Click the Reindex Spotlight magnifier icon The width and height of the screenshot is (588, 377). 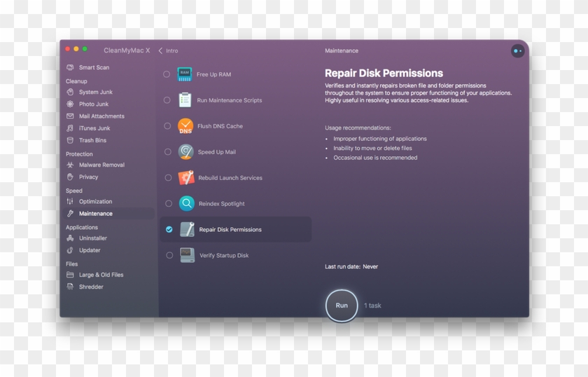(187, 204)
